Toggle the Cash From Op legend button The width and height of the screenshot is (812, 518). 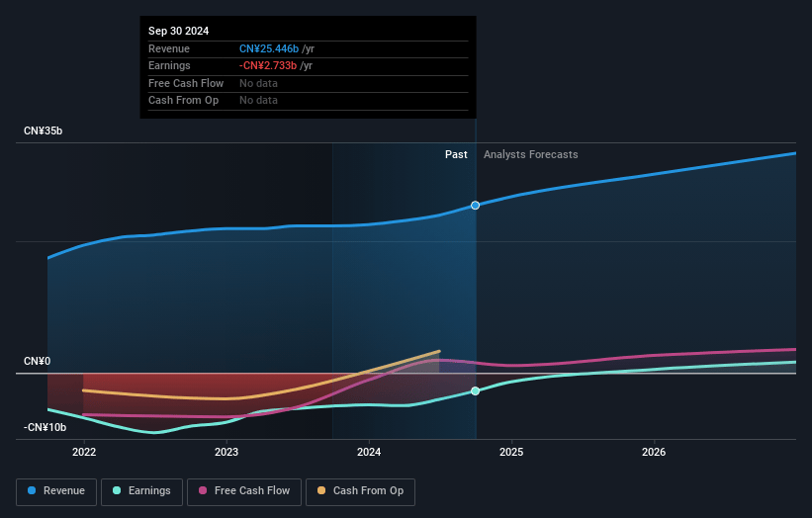[360, 491]
